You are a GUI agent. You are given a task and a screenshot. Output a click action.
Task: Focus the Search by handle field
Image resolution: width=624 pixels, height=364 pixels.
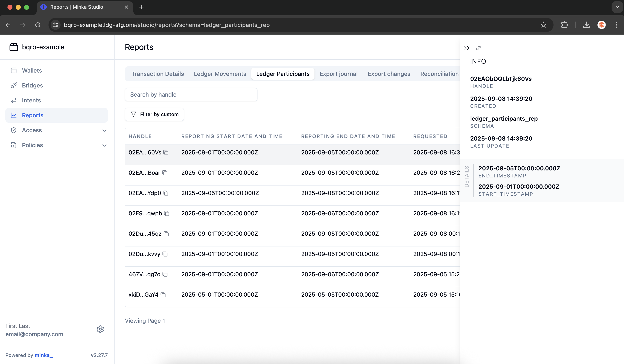click(x=191, y=95)
